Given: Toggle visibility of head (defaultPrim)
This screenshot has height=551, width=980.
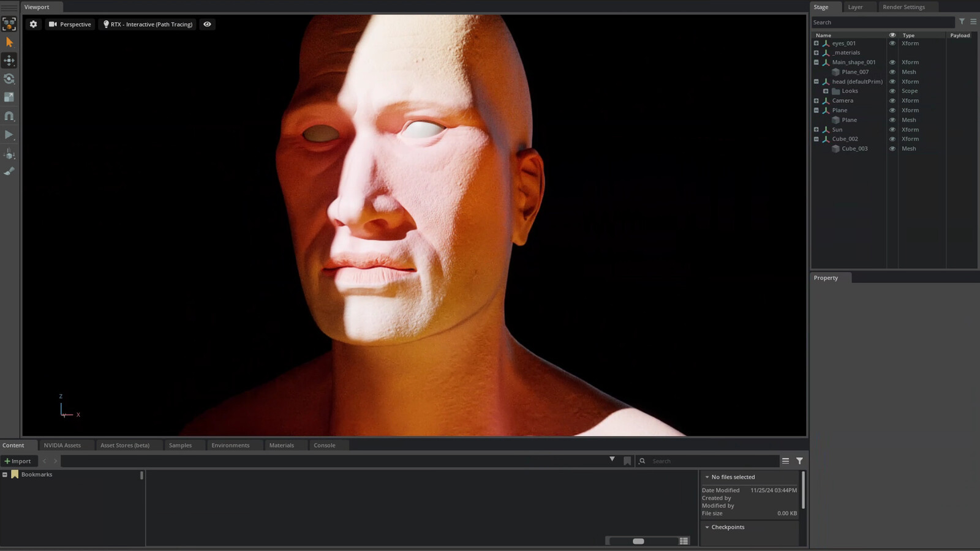Looking at the screenshot, I should point(892,81).
